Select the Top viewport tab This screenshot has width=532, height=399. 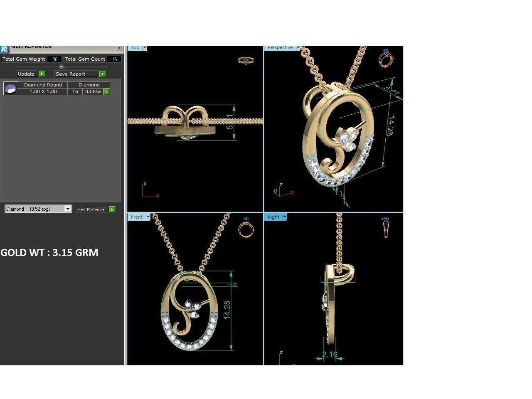(135, 48)
